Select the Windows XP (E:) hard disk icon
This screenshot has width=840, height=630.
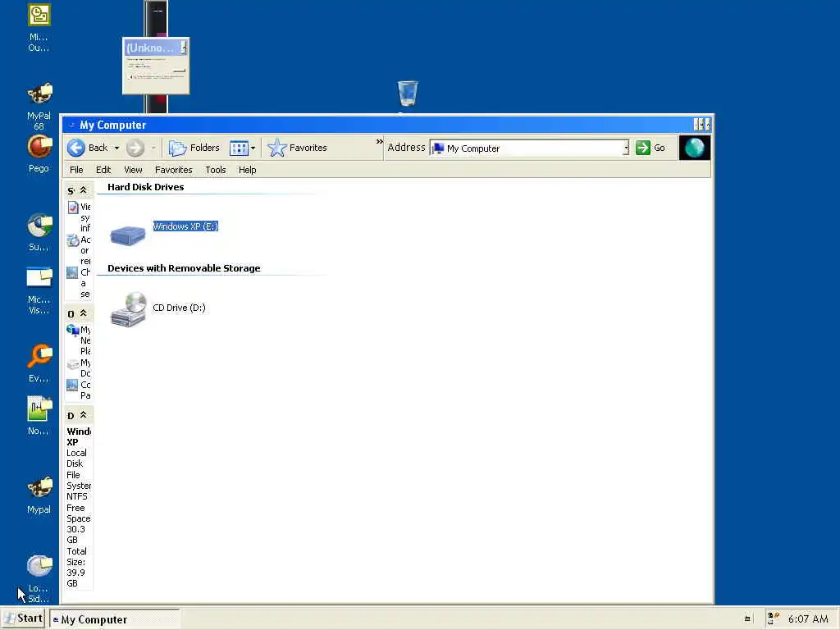(x=127, y=235)
